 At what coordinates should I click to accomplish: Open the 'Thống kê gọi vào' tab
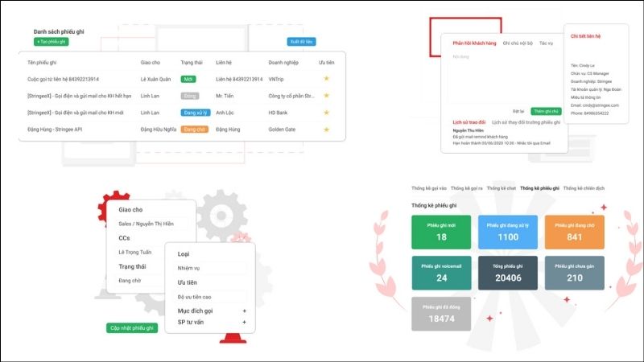[429, 188]
